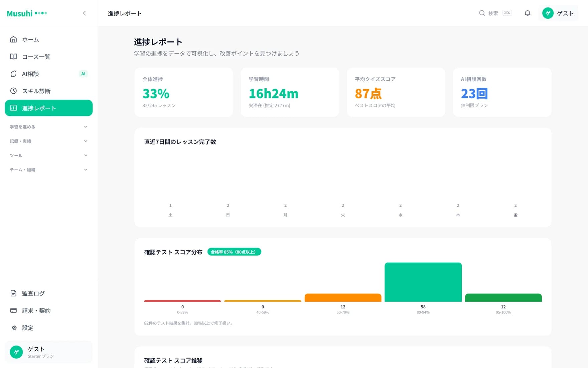Open the AI相談 menu item
Image resolution: width=588 pixels, height=368 pixels.
[49, 74]
